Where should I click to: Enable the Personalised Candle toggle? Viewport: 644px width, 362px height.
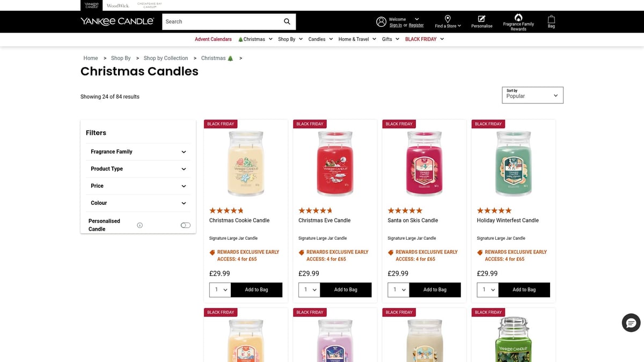coord(185,225)
